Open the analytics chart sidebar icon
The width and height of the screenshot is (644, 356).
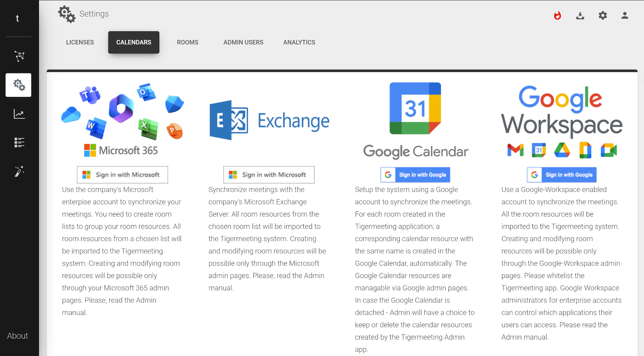click(x=19, y=114)
